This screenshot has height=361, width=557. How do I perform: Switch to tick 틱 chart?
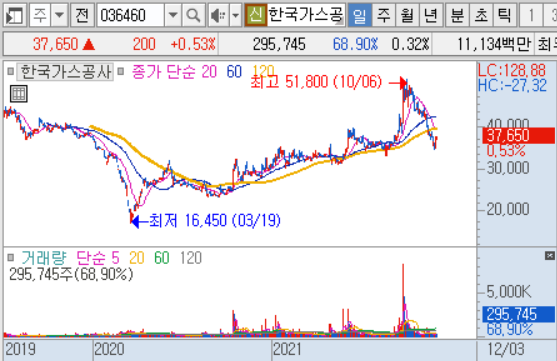point(504,15)
